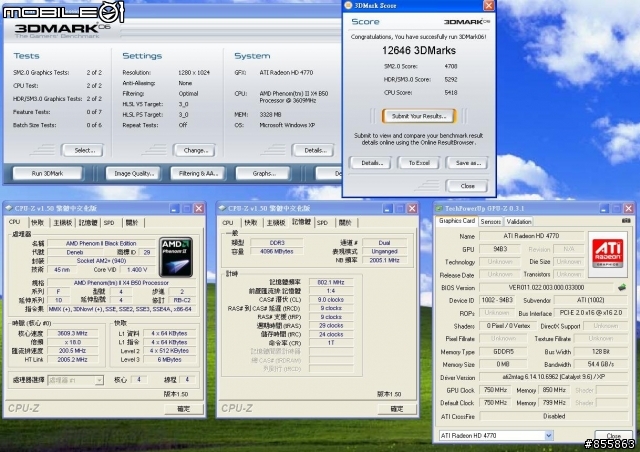Open the 記憶體 tab in left CPU-Z
640x452 pixels.
(x=88, y=223)
